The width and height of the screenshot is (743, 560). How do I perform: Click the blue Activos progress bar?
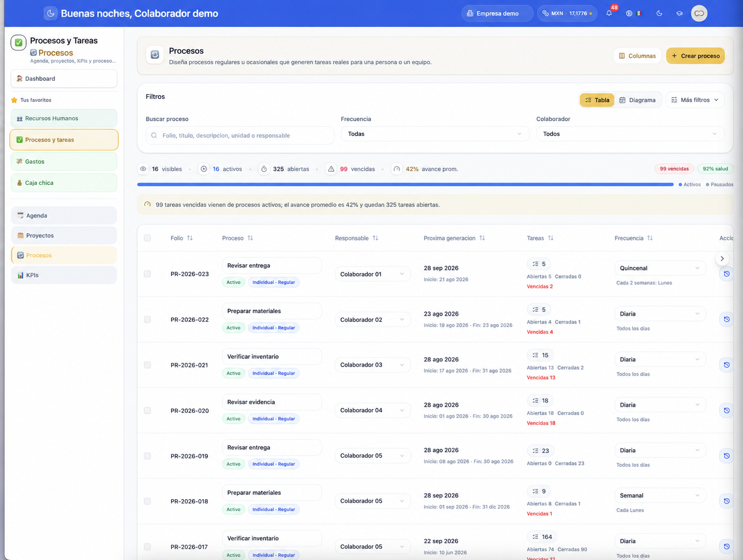pyautogui.click(x=405, y=184)
